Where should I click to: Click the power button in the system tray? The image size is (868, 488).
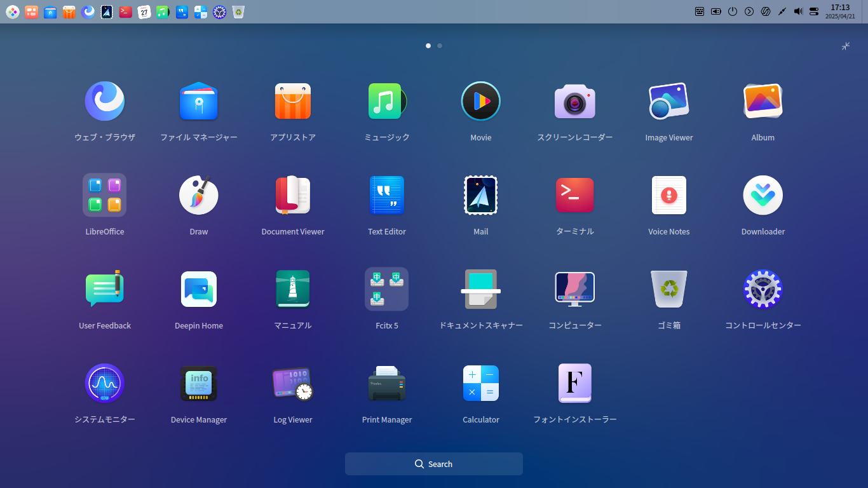(733, 11)
